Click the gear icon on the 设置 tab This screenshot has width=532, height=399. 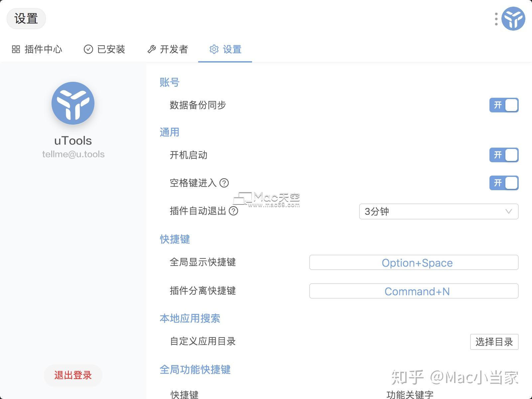tap(214, 50)
